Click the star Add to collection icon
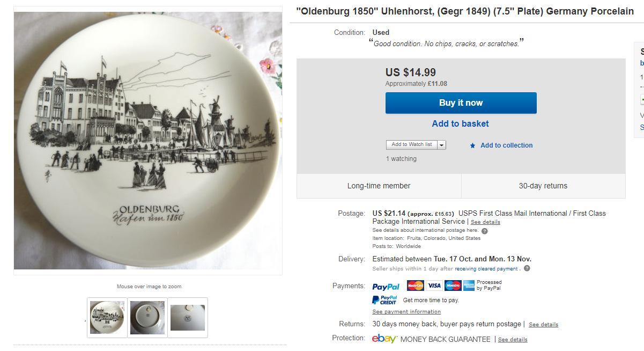This screenshot has width=644, height=351. click(x=472, y=145)
